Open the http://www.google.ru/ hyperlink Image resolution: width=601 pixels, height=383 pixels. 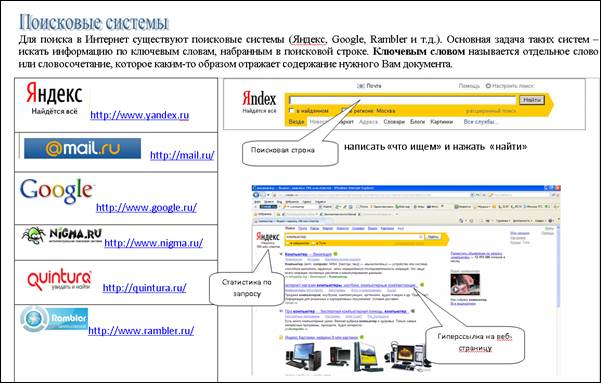(x=146, y=207)
